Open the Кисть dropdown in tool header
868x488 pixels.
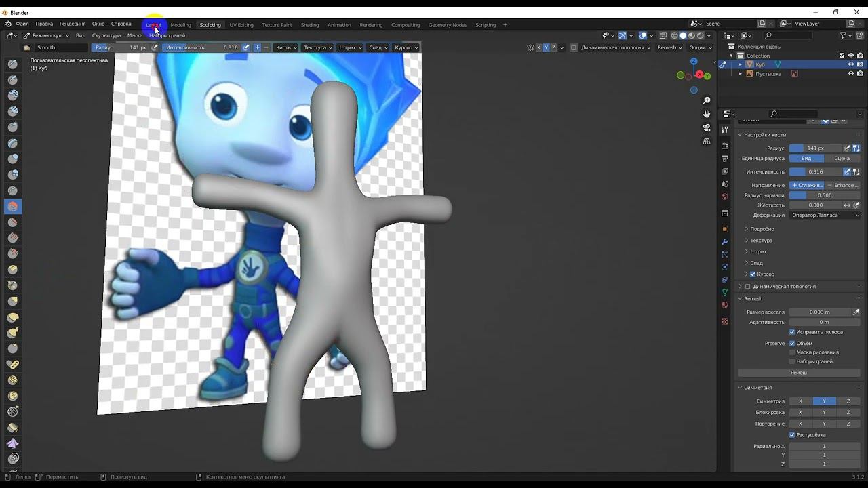tap(286, 47)
